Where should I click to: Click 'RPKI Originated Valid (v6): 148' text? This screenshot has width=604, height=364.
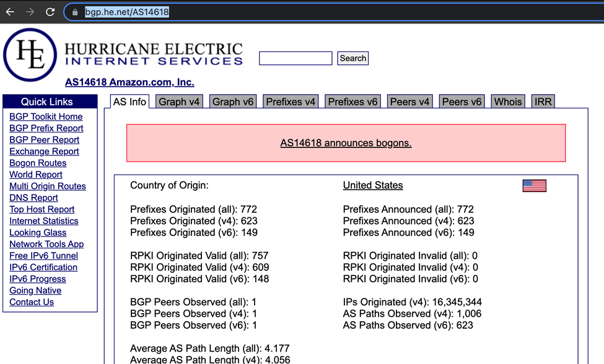pos(199,279)
